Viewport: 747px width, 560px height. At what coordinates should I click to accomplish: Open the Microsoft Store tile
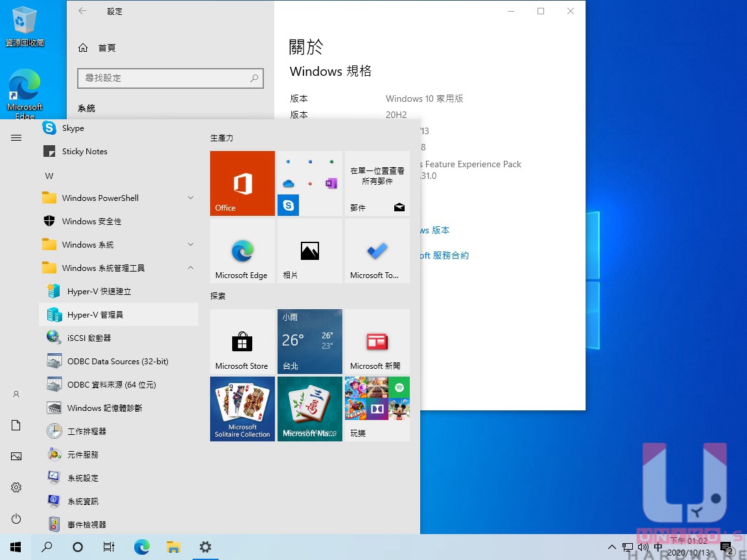[x=243, y=342]
